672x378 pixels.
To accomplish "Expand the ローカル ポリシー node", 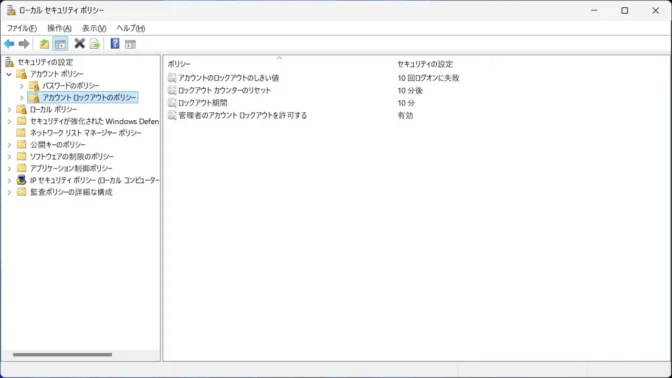I will pyautogui.click(x=9, y=110).
